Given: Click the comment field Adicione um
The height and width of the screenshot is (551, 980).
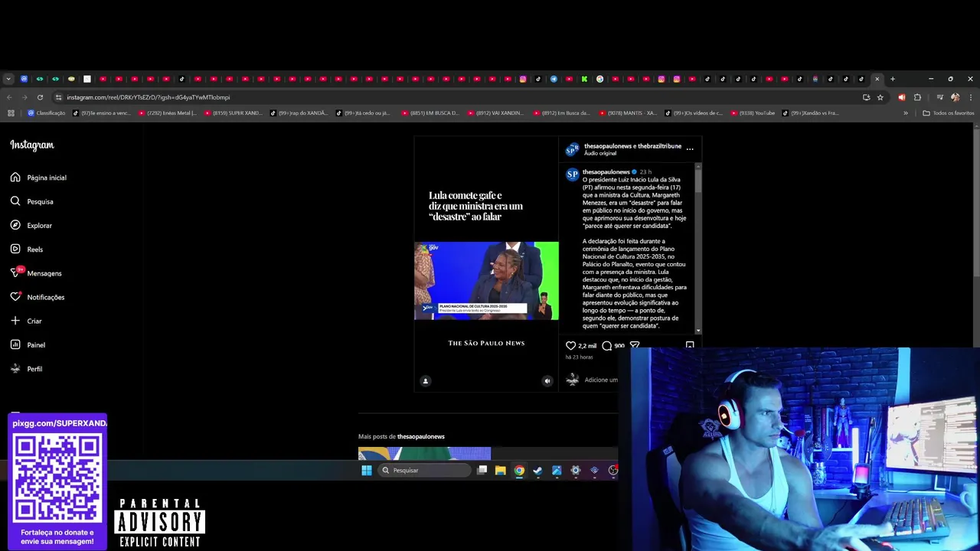Looking at the screenshot, I should [x=601, y=380].
